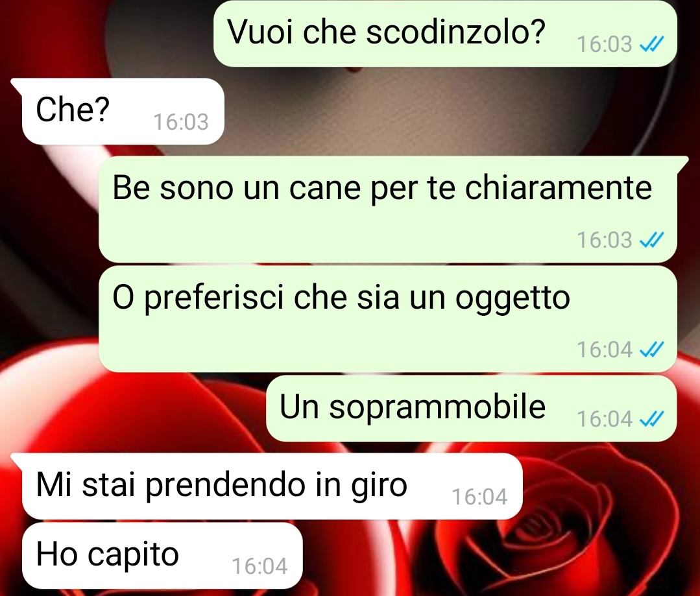Select the 'Un soprammobile' message

click(x=472, y=409)
